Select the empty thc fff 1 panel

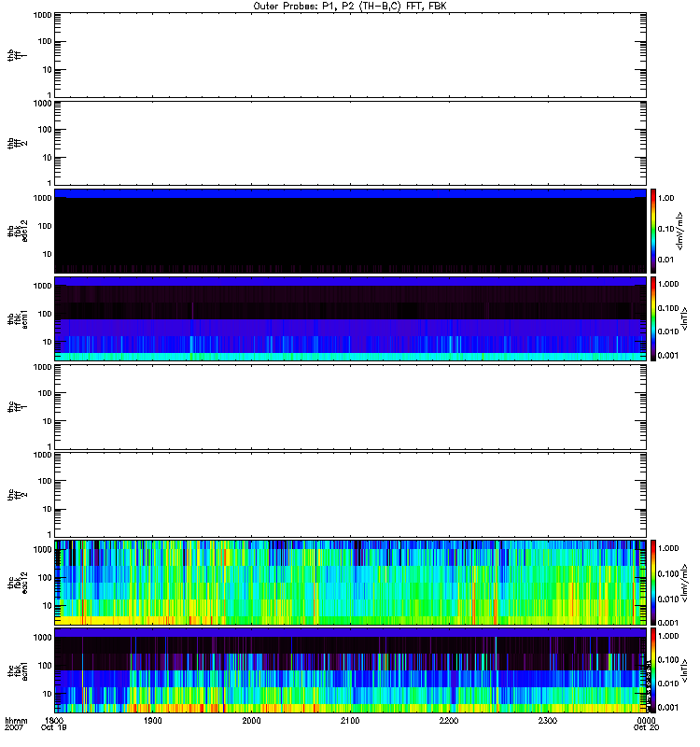pyautogui.click(x=350, y=407)
